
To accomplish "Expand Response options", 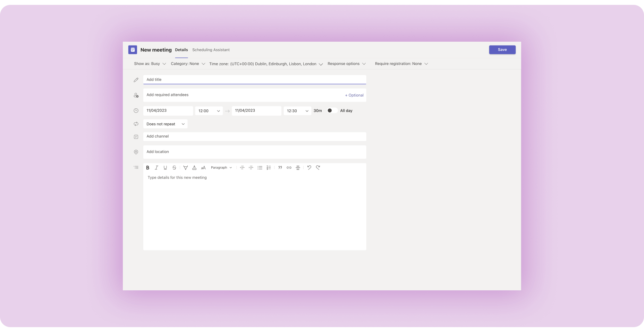I will point(347,64).
